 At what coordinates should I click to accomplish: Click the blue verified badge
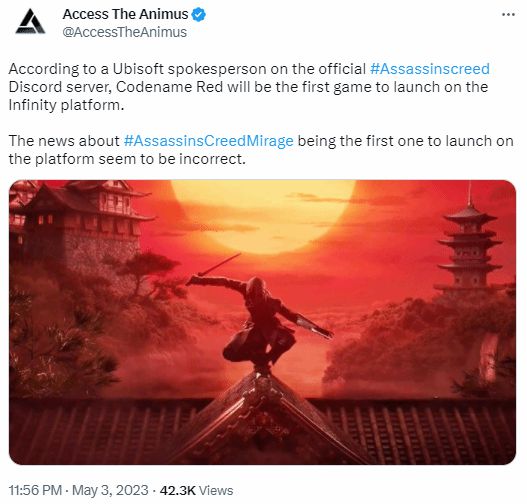(199, 15)
